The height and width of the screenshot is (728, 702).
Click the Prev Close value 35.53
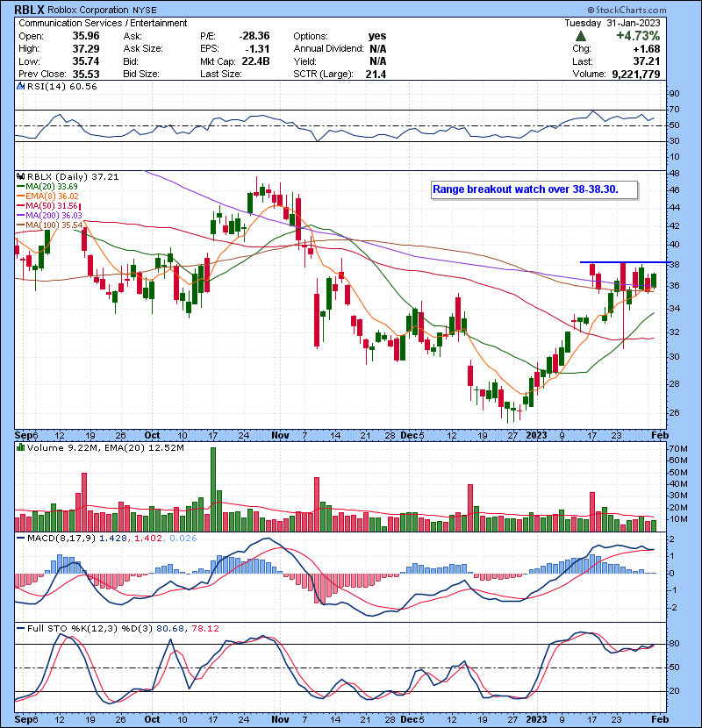pyautogui.click(x=86, y=74)
